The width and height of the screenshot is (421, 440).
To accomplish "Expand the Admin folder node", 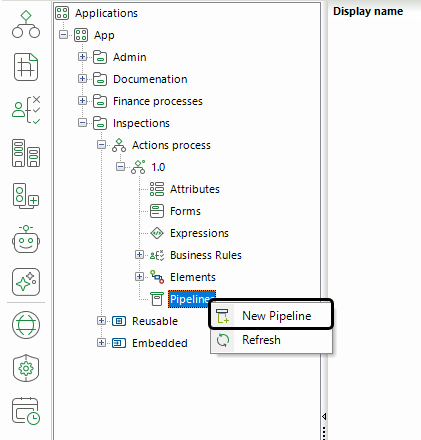I will pyautogui.click(x=82, y=57).
